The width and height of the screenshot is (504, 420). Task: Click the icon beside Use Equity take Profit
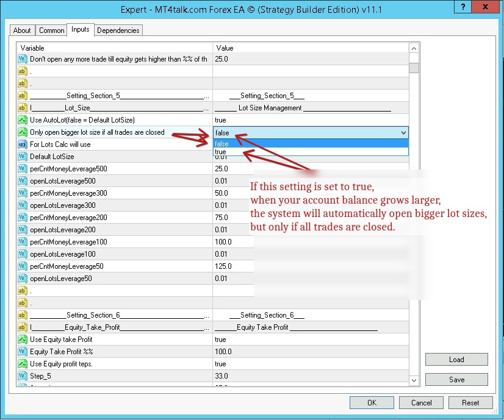pos(22,340)
